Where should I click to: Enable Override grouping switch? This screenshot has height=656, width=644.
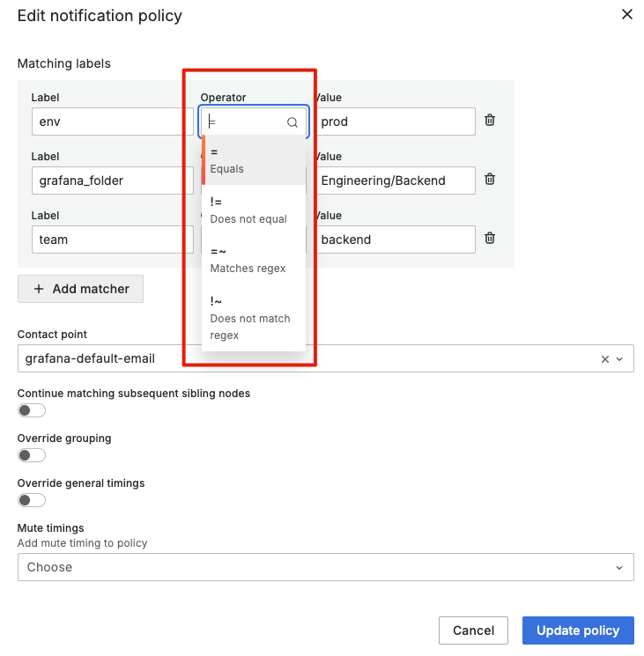32,455
